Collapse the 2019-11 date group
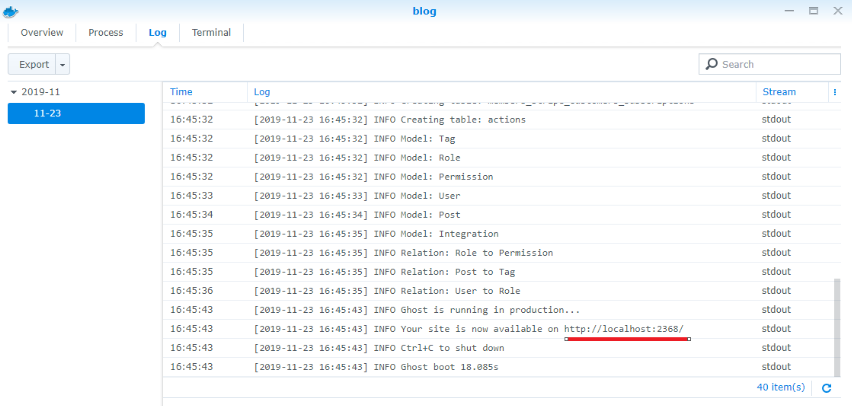 14,92
